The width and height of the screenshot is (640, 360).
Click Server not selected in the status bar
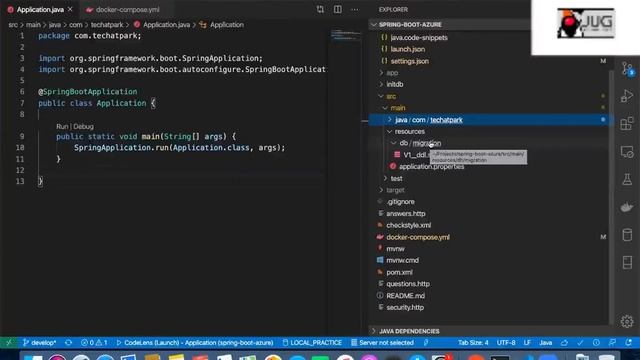coord(382,342)
